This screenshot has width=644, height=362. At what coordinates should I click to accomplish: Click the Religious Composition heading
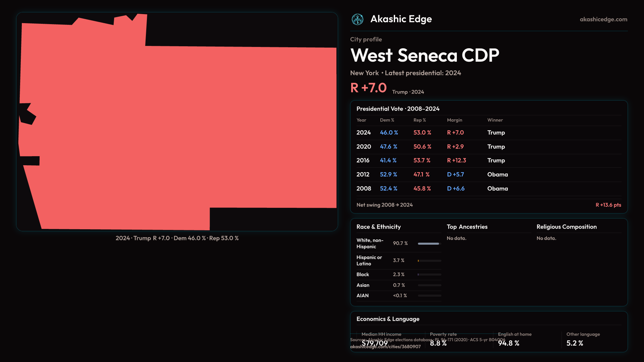pos(566,227)
